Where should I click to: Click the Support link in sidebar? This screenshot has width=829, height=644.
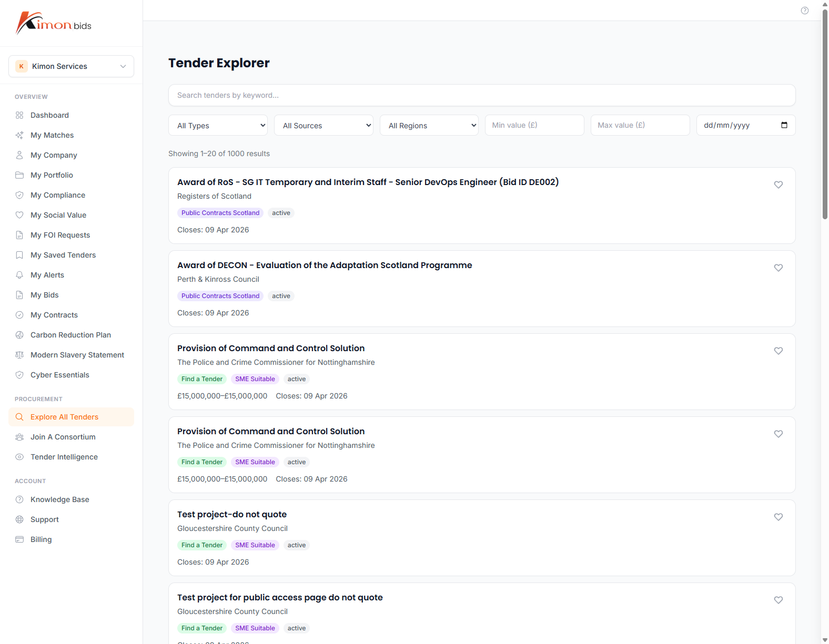point(72,519)
